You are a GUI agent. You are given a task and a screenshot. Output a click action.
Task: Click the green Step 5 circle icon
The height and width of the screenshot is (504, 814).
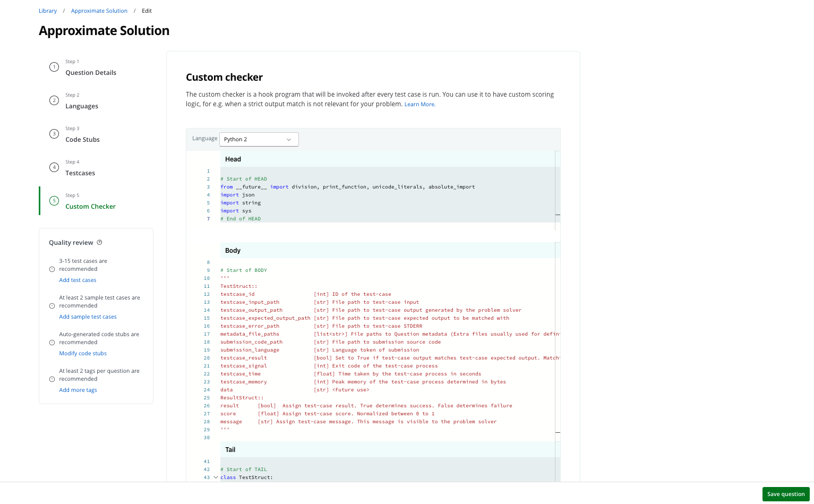point(54,201)
